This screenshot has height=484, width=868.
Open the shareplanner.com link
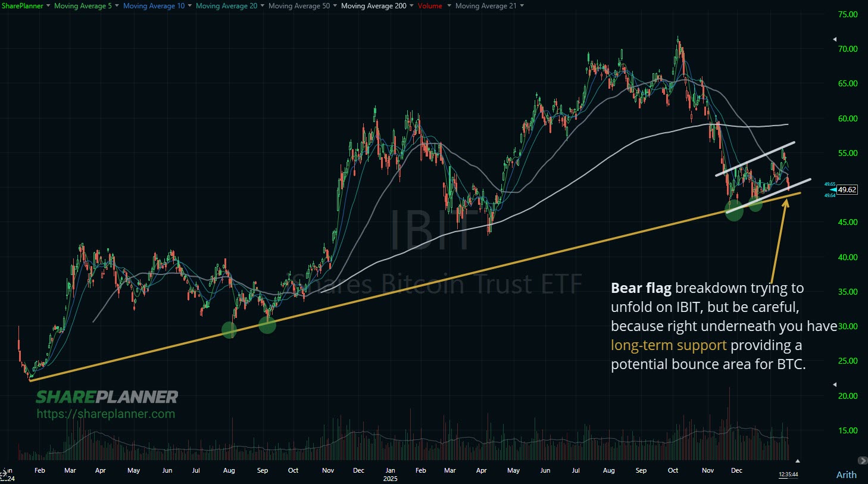106,414
